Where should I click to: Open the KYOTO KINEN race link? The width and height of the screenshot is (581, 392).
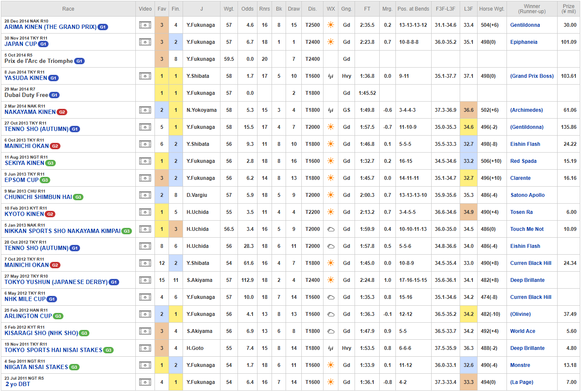[24, 214]
